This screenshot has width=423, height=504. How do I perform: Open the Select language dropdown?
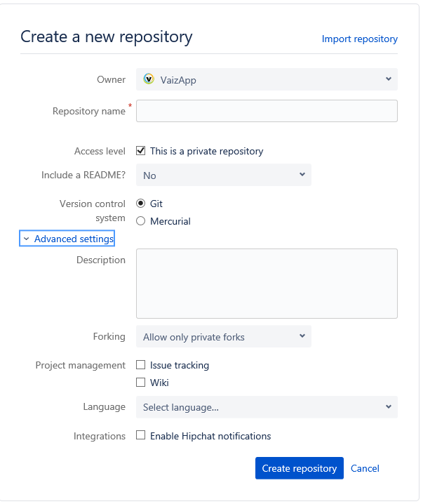tap(267, 407)
